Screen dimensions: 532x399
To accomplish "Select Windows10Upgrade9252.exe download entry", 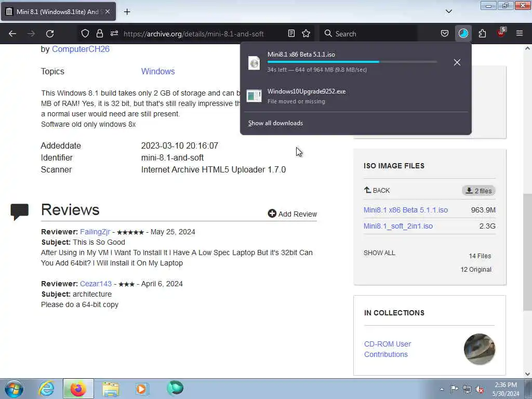I will (x=356, y=96).
